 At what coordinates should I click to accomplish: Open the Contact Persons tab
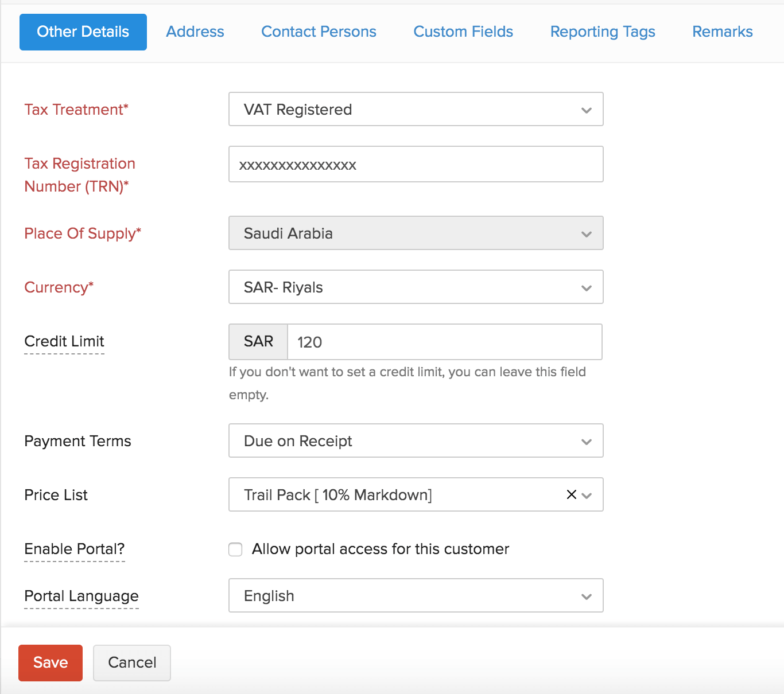click(319, 32)
